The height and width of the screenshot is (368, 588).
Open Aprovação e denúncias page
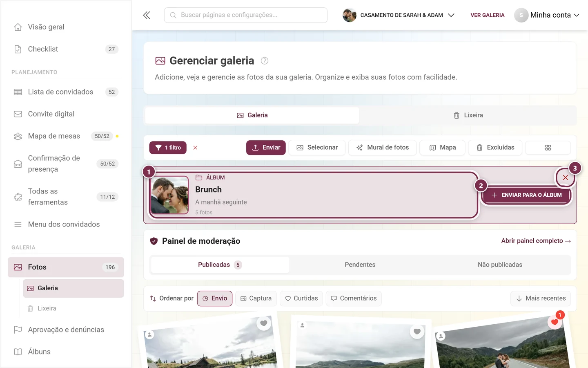(x=66, y=330)
